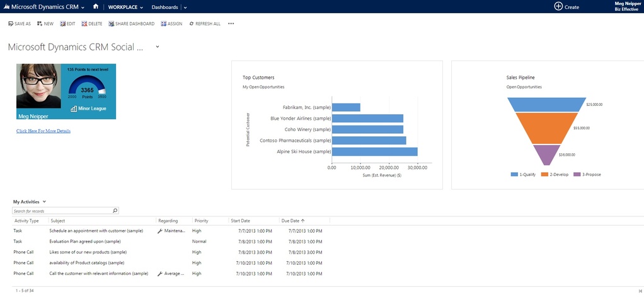Click the Contoso Pharmaceuticals bar
This screenshot has height=297, width=644.
369,141
